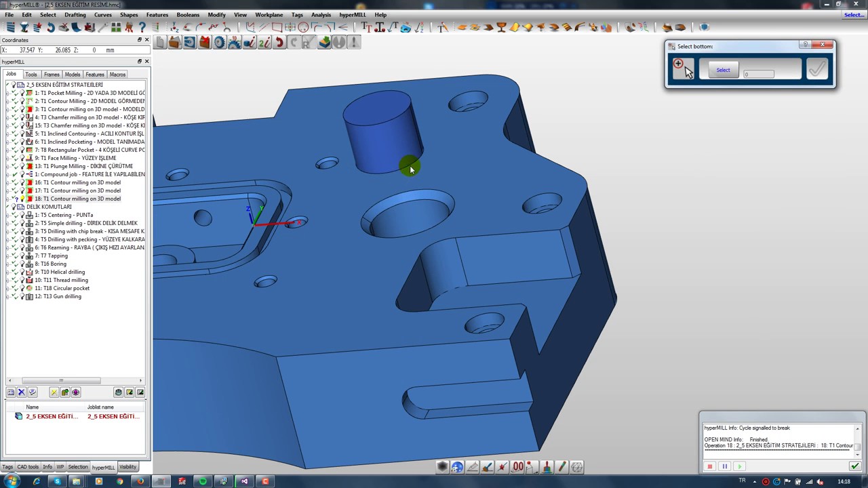The image size is (868, 488).
Task: Click the value input field in Select bottom dialog
Action: pos(758,74)
